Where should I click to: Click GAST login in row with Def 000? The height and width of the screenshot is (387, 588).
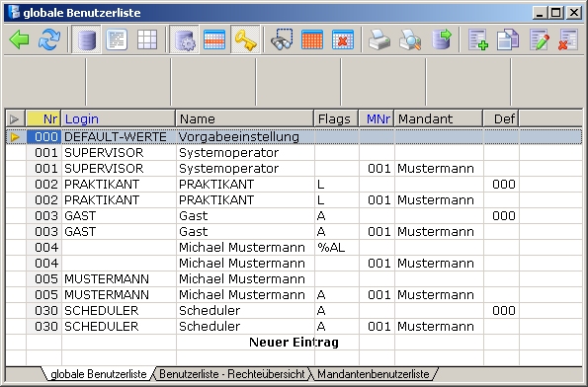pyautogui.click(x=119, y=216)
